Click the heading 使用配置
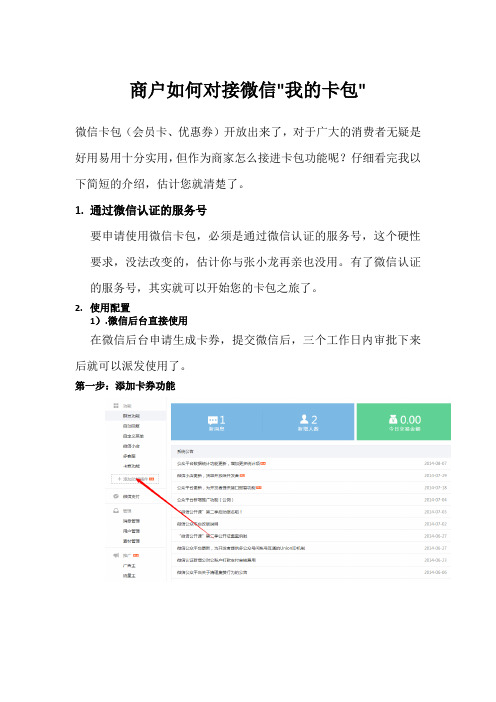 tap(110, 308)
